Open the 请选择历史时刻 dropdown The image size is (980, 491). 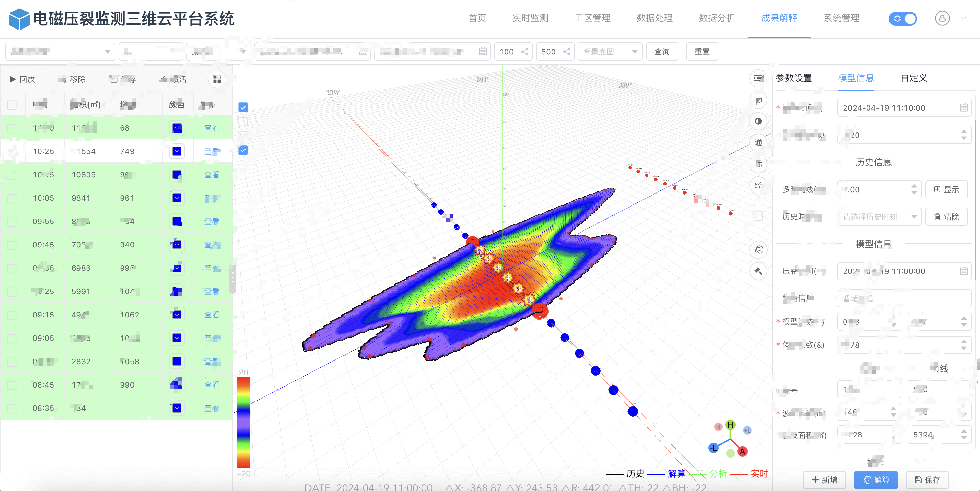(879, 217)
